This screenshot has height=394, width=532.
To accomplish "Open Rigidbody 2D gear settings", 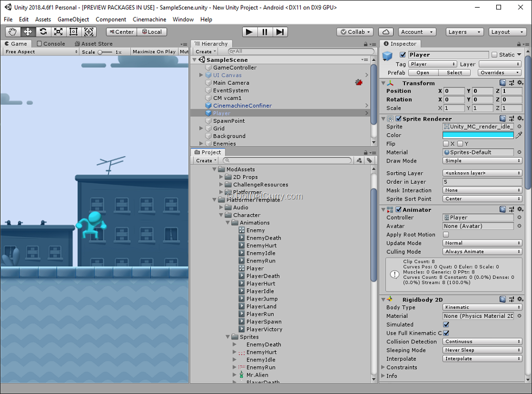I will [520, 299].
